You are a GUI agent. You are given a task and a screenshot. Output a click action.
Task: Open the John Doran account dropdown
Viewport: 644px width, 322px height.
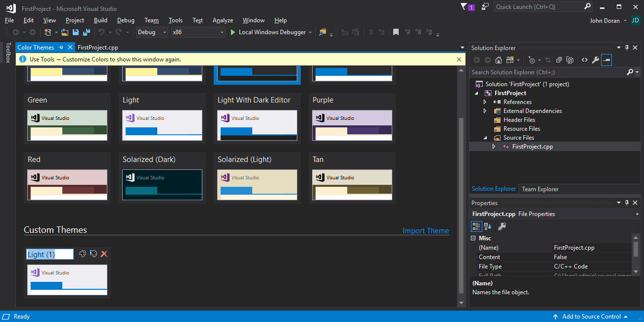625,21
